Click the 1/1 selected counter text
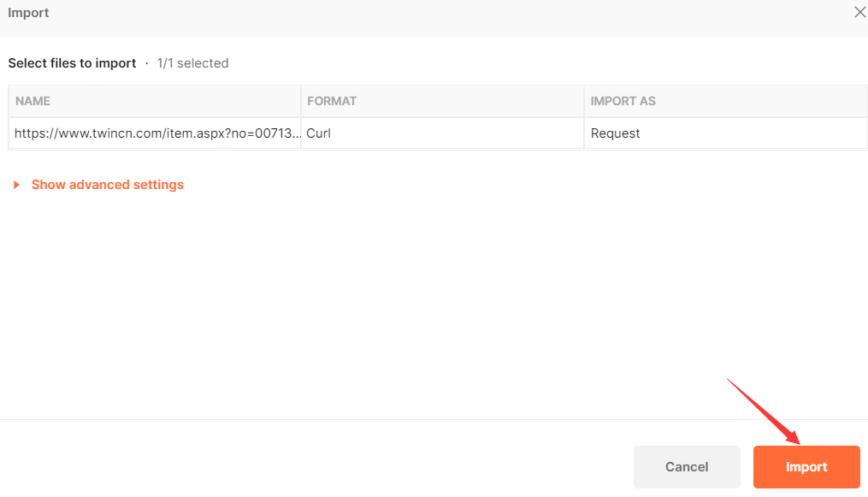The height and width of the screenshot is (497, 868). [192, 63]
